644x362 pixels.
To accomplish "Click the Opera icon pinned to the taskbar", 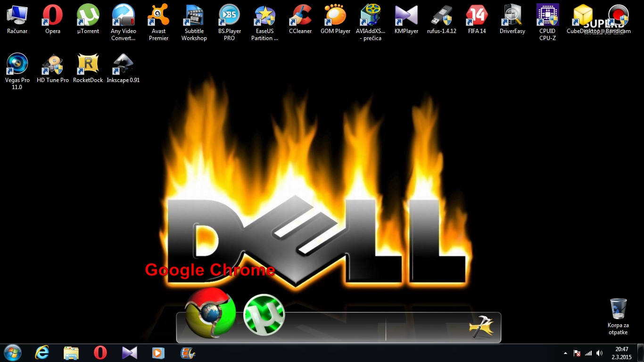I will [x=100, y=353].
